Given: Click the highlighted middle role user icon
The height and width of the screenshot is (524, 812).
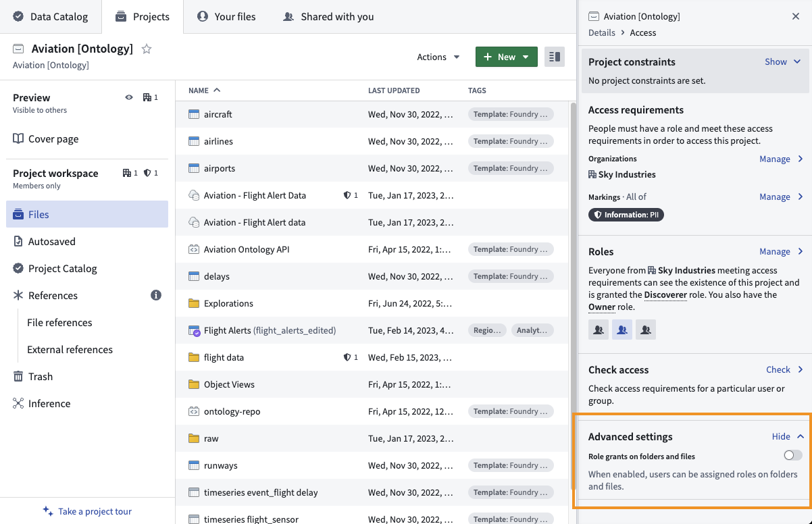Looking at the screenshot, I should point(622,330).
